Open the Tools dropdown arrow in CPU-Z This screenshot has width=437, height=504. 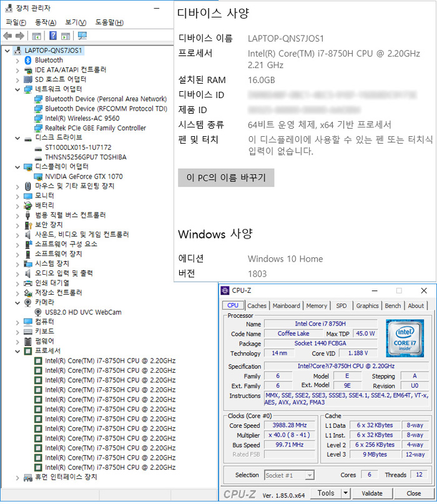(x=345, y=493)
